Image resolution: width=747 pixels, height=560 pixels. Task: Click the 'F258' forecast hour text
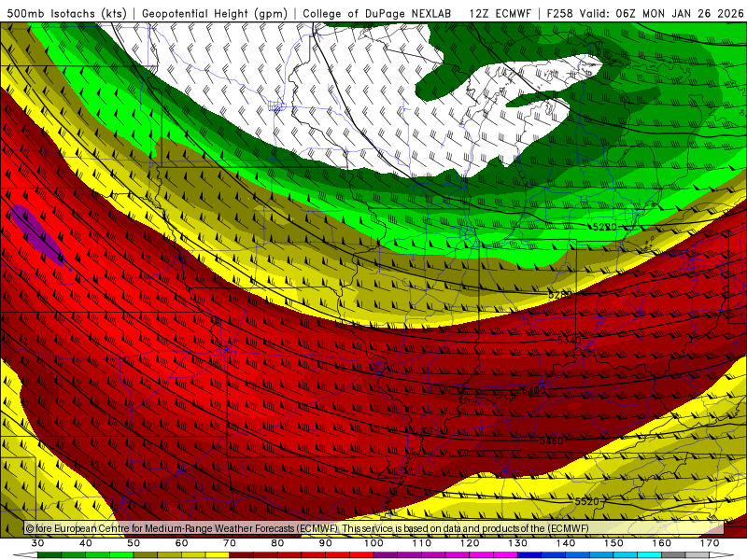pos(561,14)
